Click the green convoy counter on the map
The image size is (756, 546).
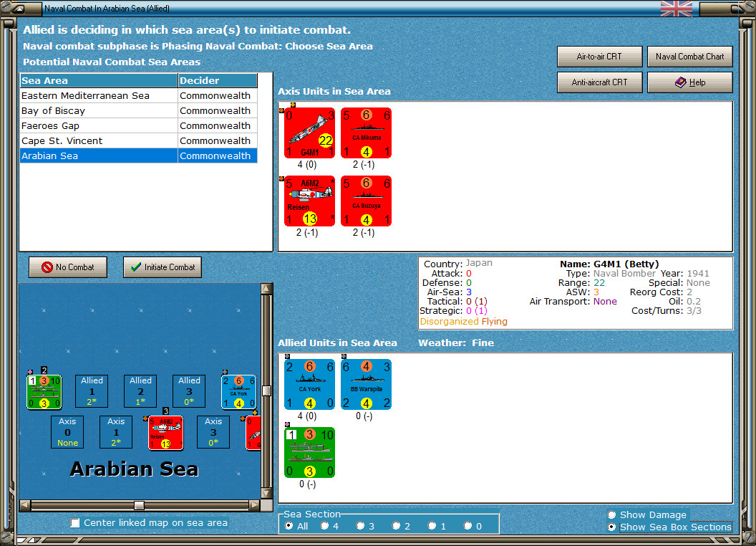pos(44,391)
